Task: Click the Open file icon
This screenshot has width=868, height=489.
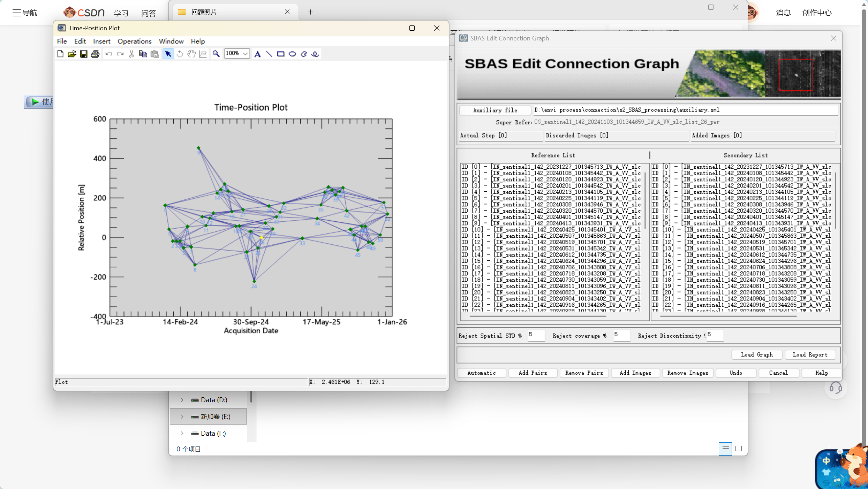Action: [x=72, y=54]
